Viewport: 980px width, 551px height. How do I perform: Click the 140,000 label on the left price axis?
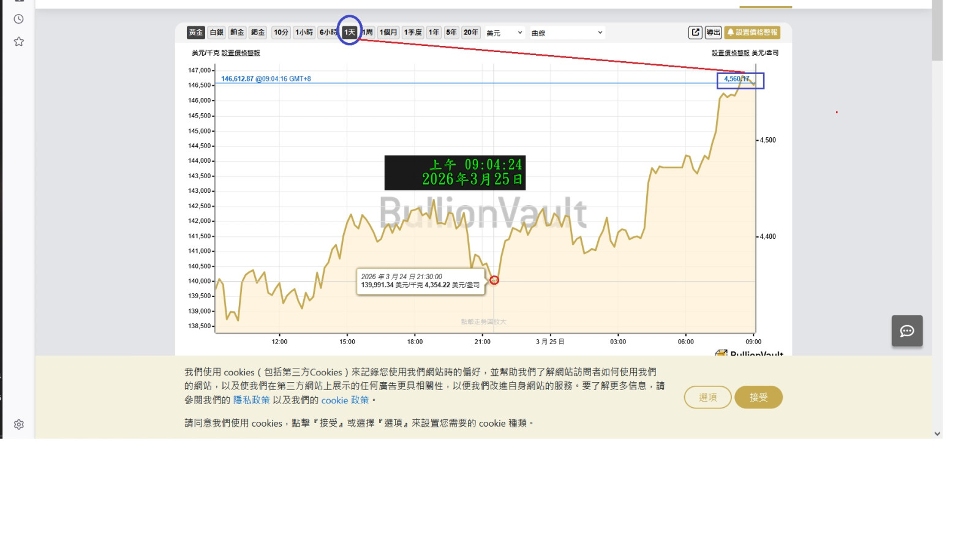[199, 281]
